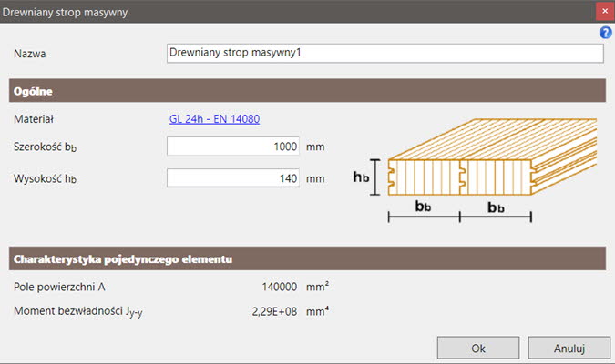
Task: Click the dialog title bar text
Action: point(68,11)
